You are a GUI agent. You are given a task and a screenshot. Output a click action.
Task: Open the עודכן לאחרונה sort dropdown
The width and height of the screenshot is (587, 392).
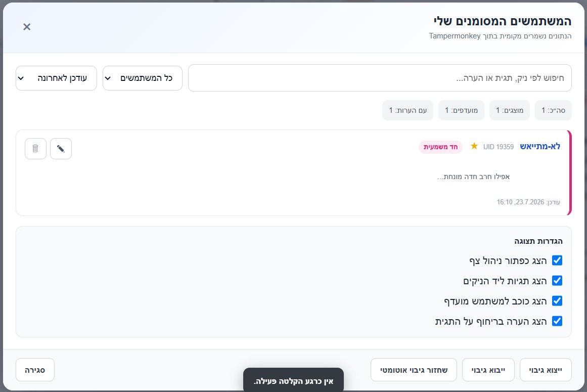click(x=57, y=78)
